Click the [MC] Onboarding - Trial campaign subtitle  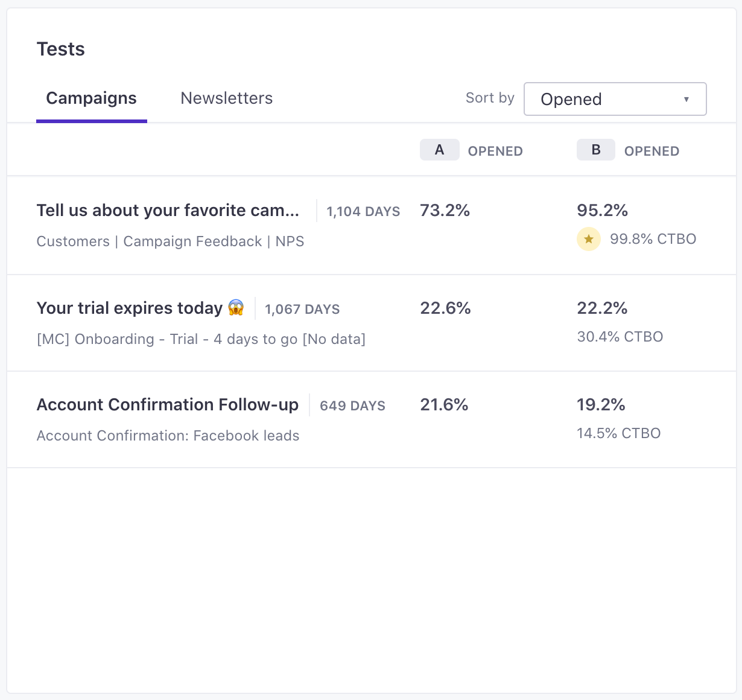(201, 339)
